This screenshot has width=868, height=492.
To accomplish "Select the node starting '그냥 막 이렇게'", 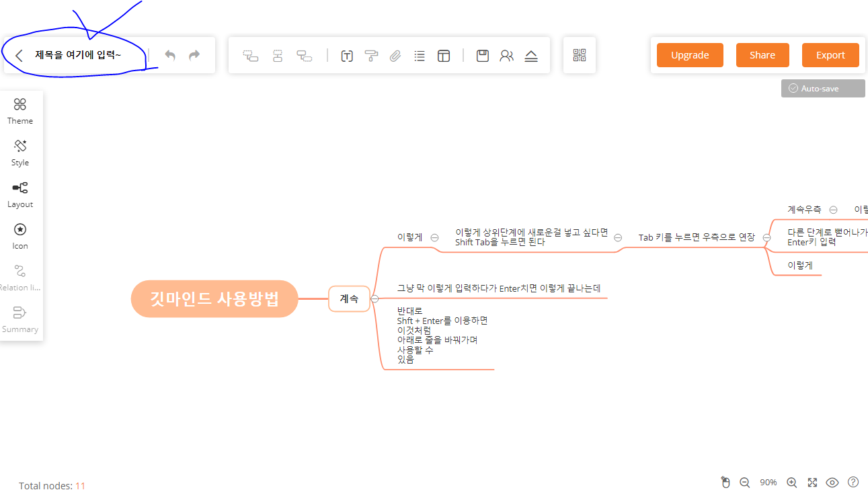I will coord(498,288).
